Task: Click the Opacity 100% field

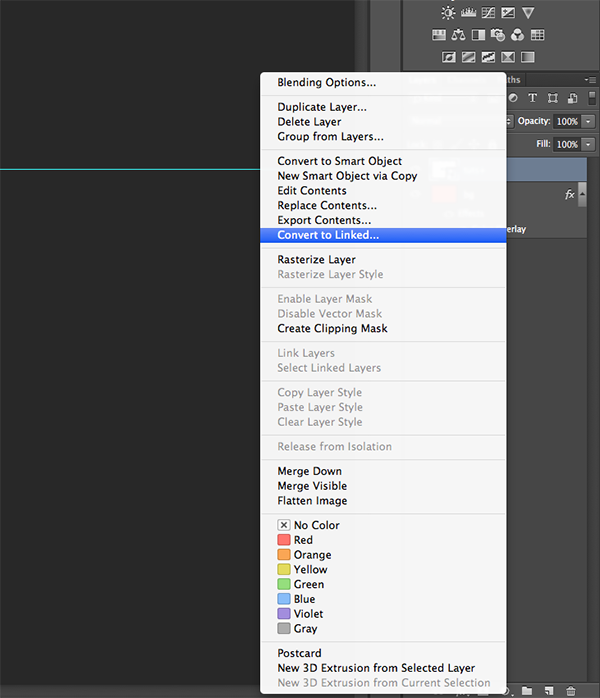Action: tap(567, 121)
